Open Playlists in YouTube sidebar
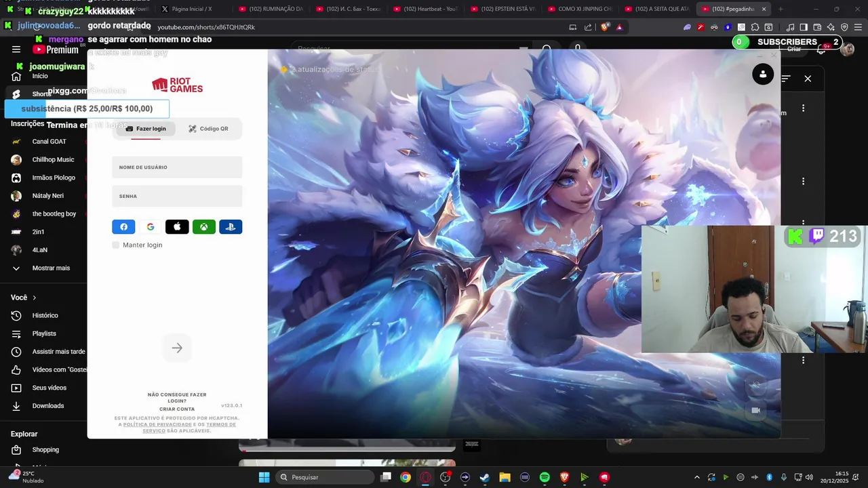Image resolution: width=868 pixels, height=488 pixels. click(43, 333)
